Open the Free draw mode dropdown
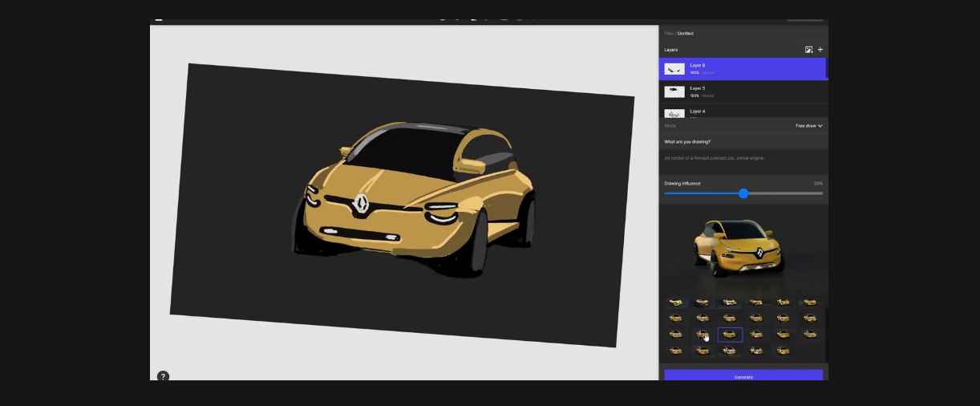Image resolution: width=980 pixels, height=406 pixels. tap(808, 126)
